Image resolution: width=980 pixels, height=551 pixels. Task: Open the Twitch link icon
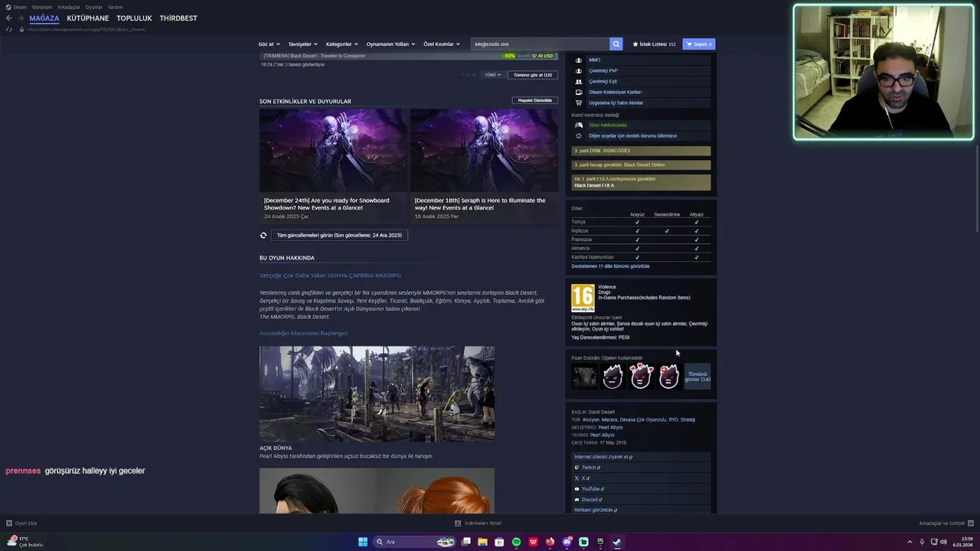(577, 468)
